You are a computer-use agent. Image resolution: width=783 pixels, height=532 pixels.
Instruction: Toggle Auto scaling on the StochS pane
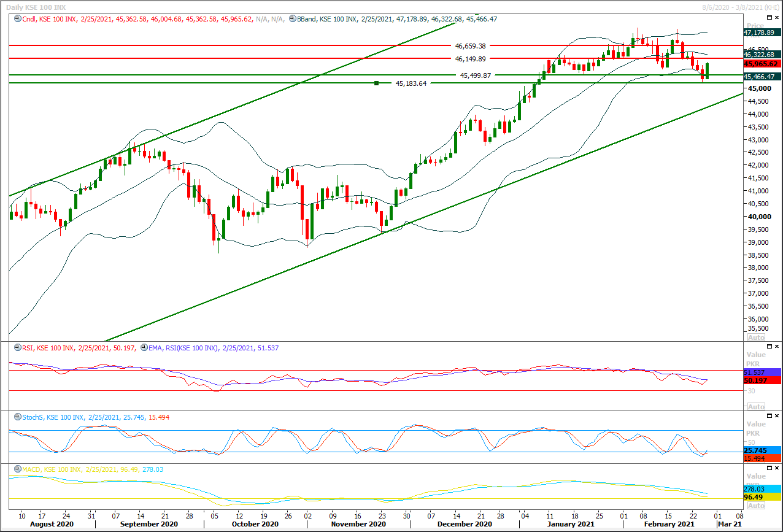coord(756,459)
